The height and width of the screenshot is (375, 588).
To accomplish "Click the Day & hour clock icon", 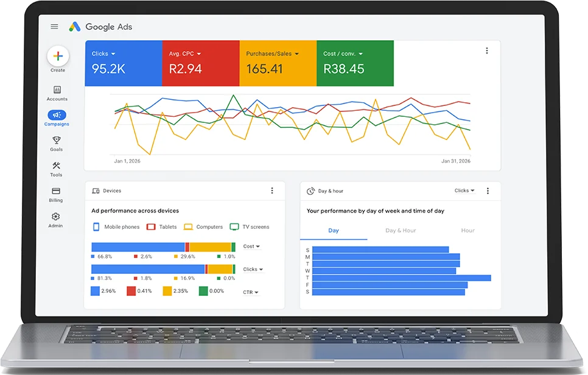I will point(310,191).
